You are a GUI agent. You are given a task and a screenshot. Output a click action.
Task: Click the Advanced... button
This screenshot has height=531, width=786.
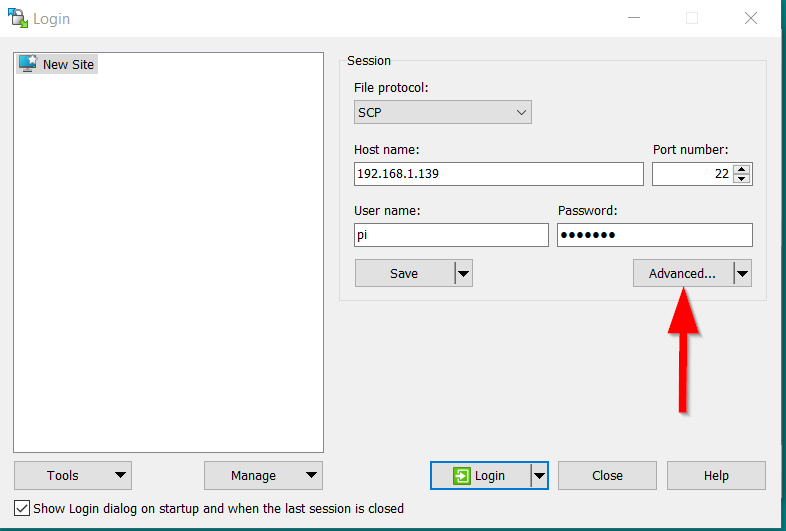682,274
